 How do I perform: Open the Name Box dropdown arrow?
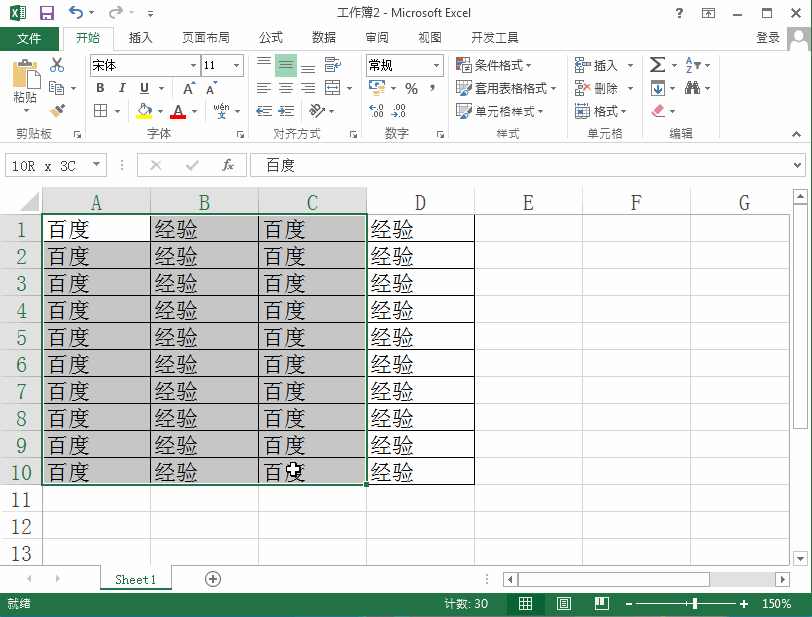[x=96, y=165]
